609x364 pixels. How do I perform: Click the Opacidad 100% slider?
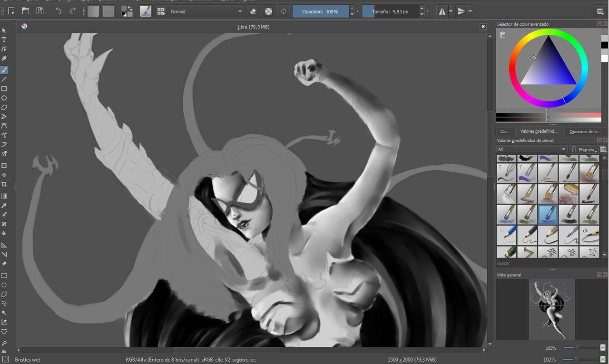pos(320,11)
